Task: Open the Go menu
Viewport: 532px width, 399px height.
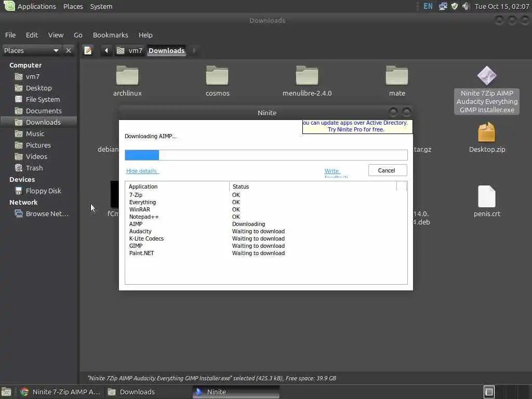Action: [x=78, y=35]
